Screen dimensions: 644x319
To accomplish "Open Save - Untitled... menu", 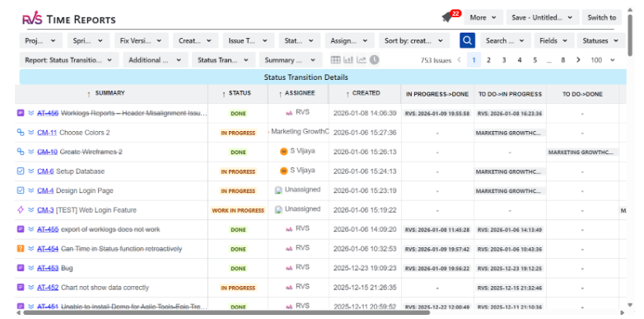I will tap(543, 17).
